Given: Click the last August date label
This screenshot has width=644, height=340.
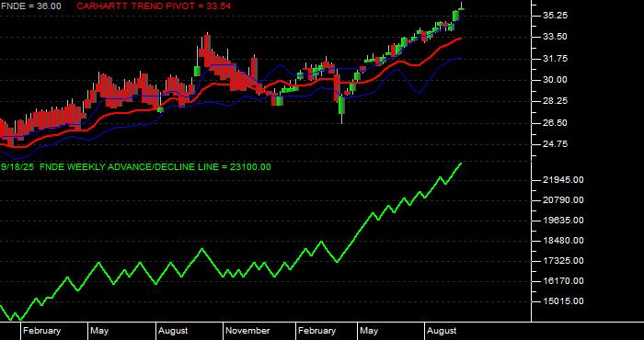Looking at the screenshot, I should pos(442,331).
